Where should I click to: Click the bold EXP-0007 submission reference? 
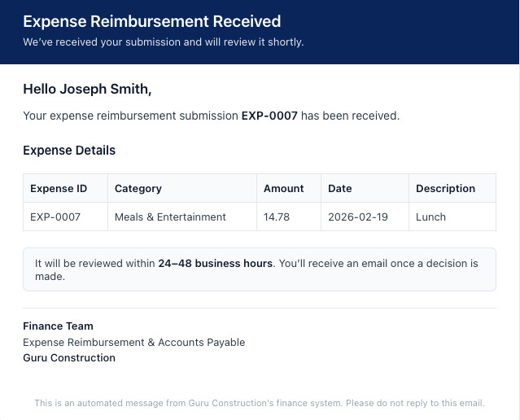[x=269, y=116]
